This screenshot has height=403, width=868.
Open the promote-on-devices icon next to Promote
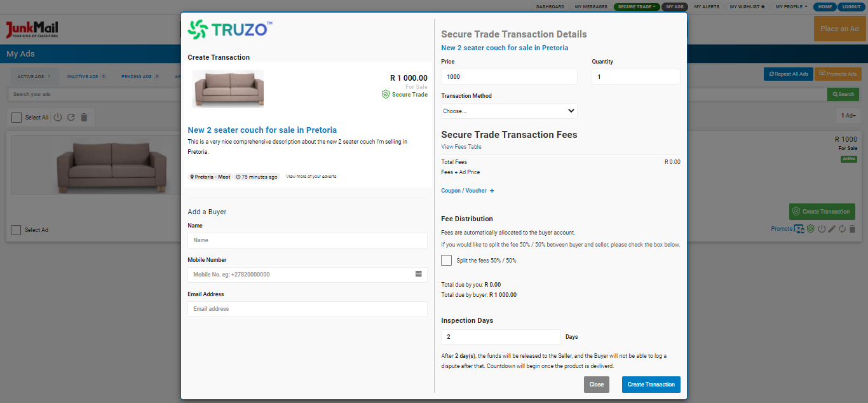[799, 229]
